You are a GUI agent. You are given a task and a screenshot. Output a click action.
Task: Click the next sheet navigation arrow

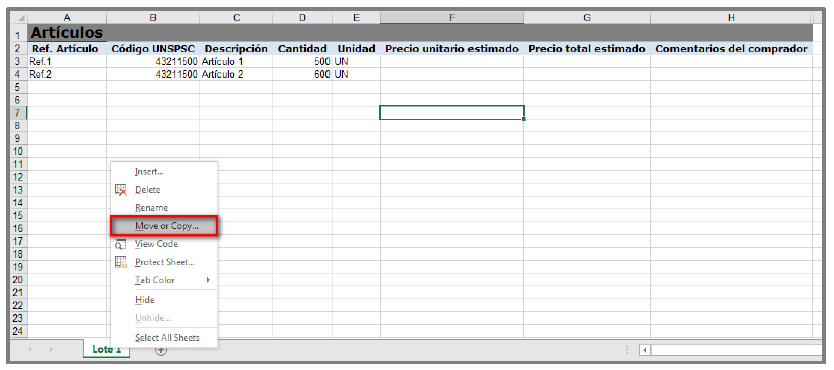(51, 350)
